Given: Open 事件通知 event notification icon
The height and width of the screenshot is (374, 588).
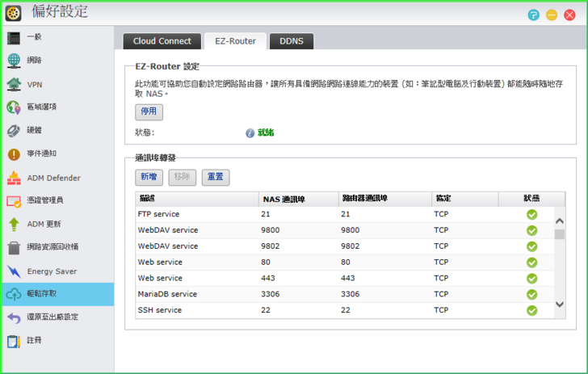Looking at the screenshot, I should pyautogui.click(x=14, y=154).
